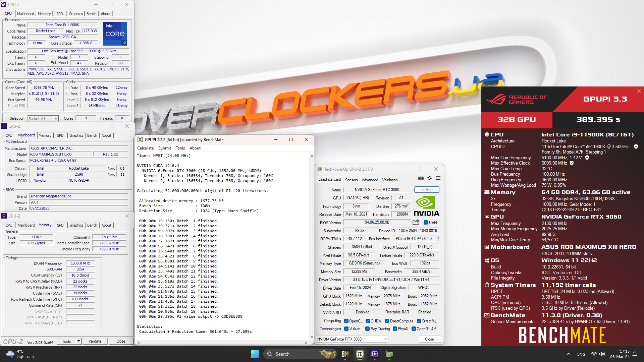Switch to Sensors tab in GPU-Z
This screenshot has width=644, height=362.
(x=351, y=180)
